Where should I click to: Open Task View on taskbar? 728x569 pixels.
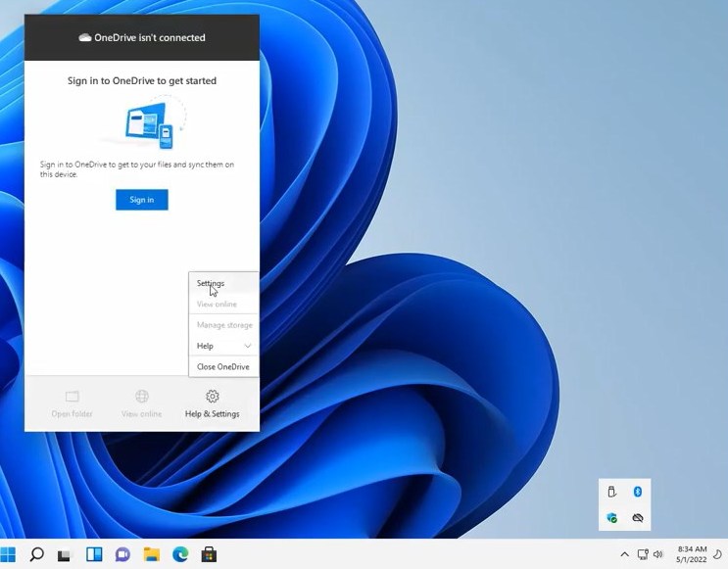tap(64, 554)
